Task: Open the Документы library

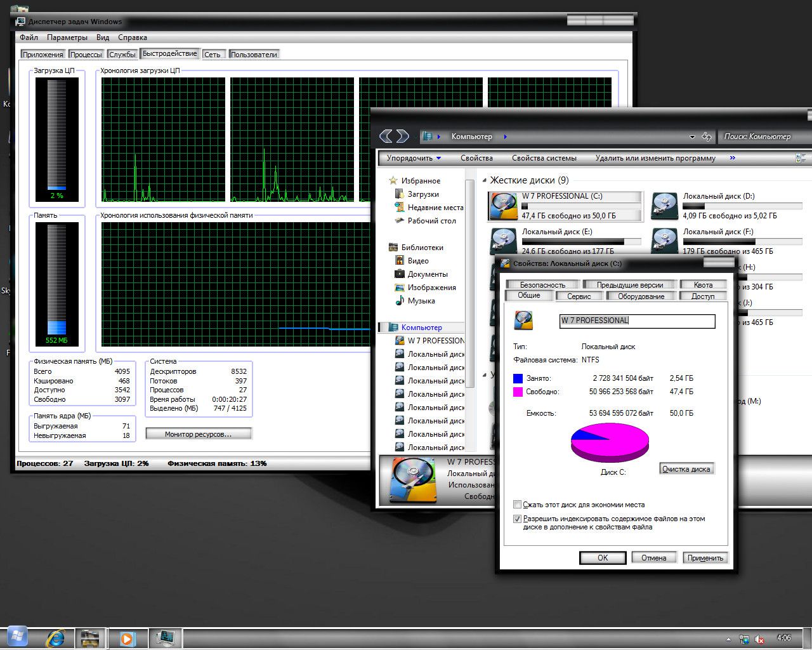Action: click(x=428, y=274)
